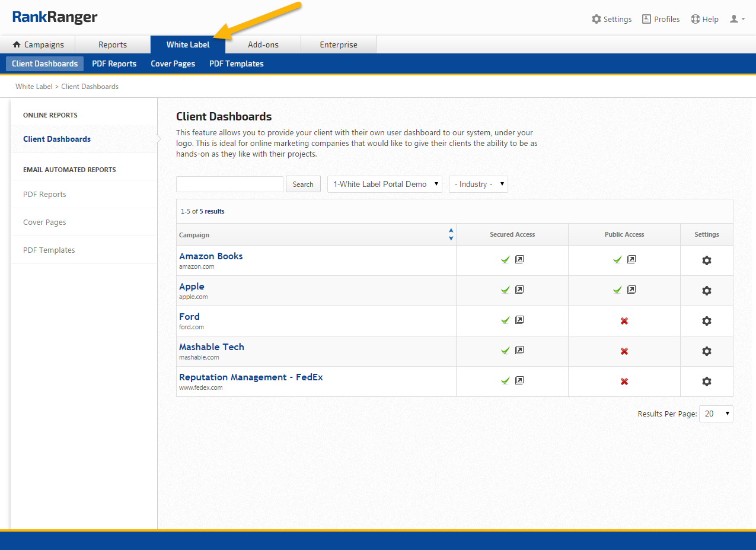The image size is (756, 550).
Task: Open the Apple campaign link
Action: coord(192,287)
